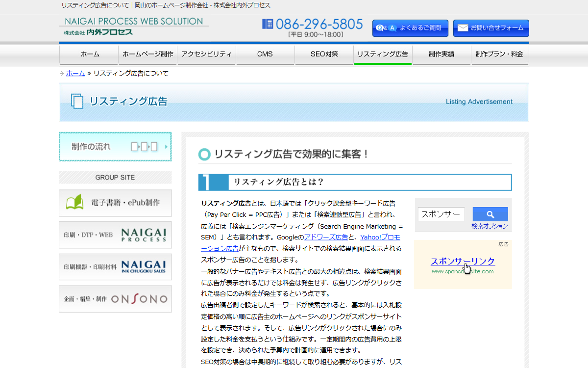
Task: Click the Listing Advertisement header text
Action: tap(479, 102)
